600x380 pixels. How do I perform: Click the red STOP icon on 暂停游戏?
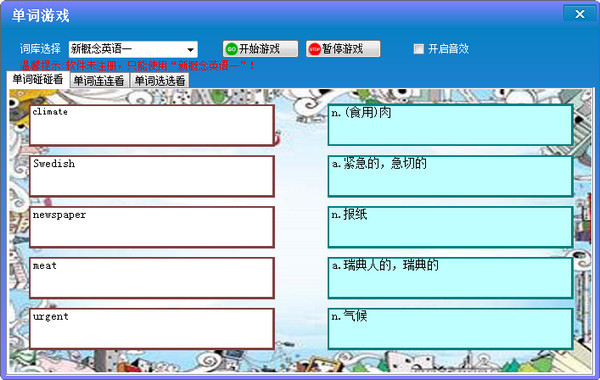(315, 49)
